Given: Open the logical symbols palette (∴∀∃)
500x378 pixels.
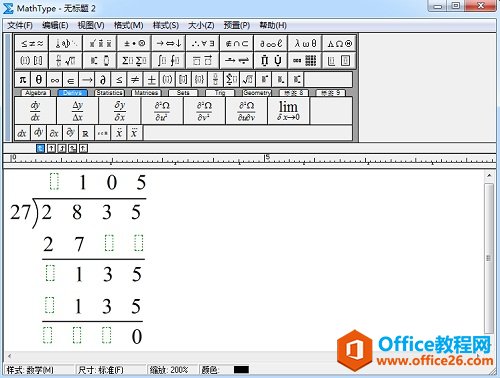Looking at the screenshot, I should [x=203, y=43].
